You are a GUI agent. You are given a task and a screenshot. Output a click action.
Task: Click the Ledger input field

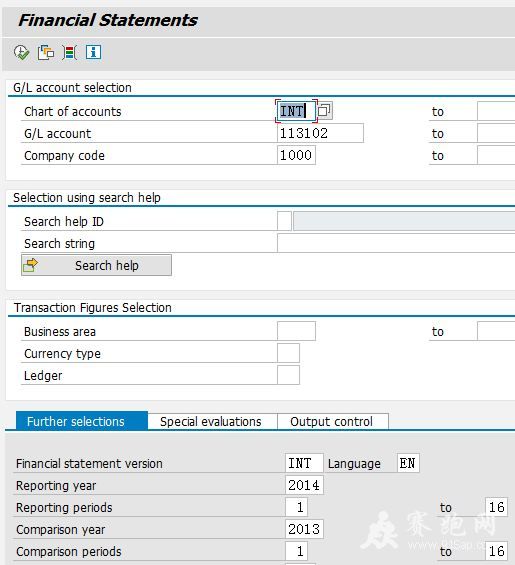288,375
